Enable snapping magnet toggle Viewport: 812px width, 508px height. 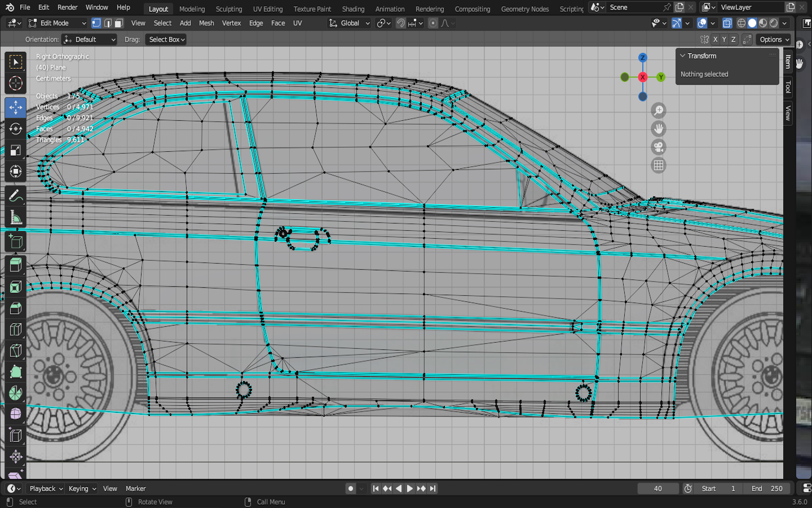point(401,23)
